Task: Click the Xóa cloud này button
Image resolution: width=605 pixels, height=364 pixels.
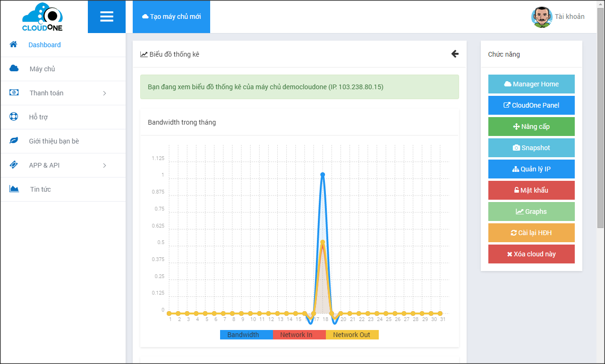Action: click(x=531, y=254)
